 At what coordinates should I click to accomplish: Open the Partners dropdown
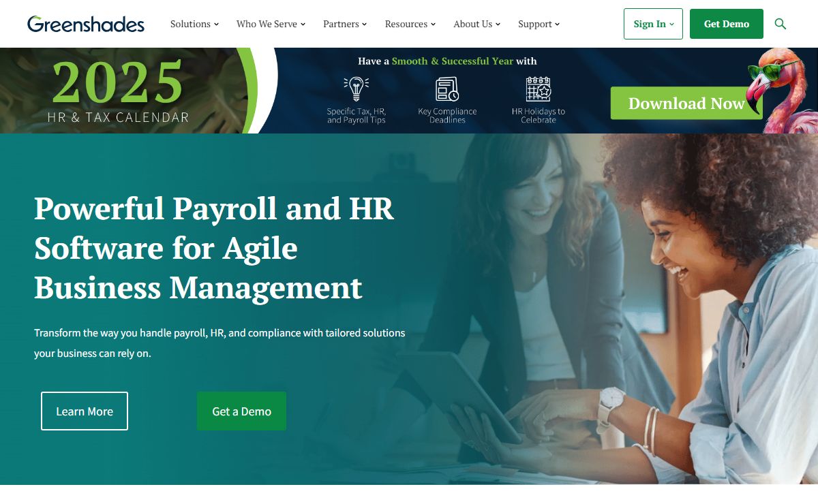coord(345,24)
